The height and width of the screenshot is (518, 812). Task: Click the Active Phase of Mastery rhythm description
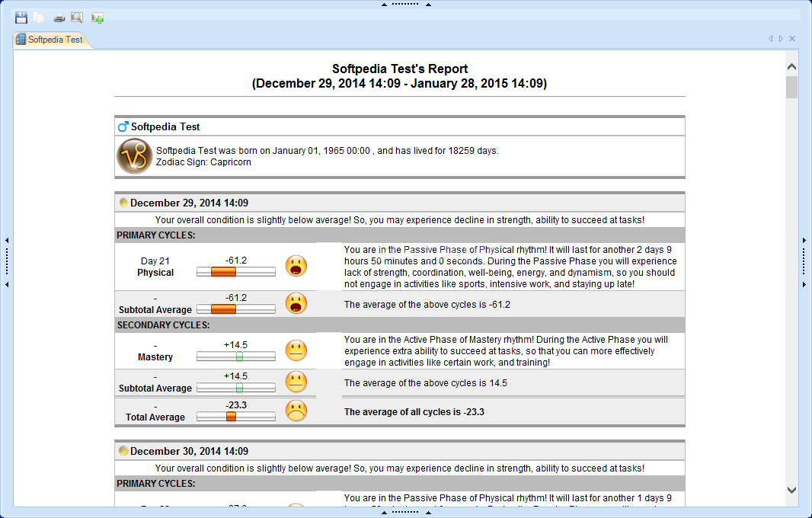[x=507, y=351]
